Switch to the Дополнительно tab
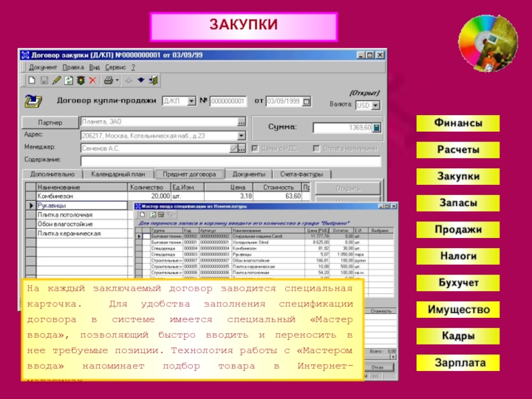 pyautogui.click(x=53, y=174)
